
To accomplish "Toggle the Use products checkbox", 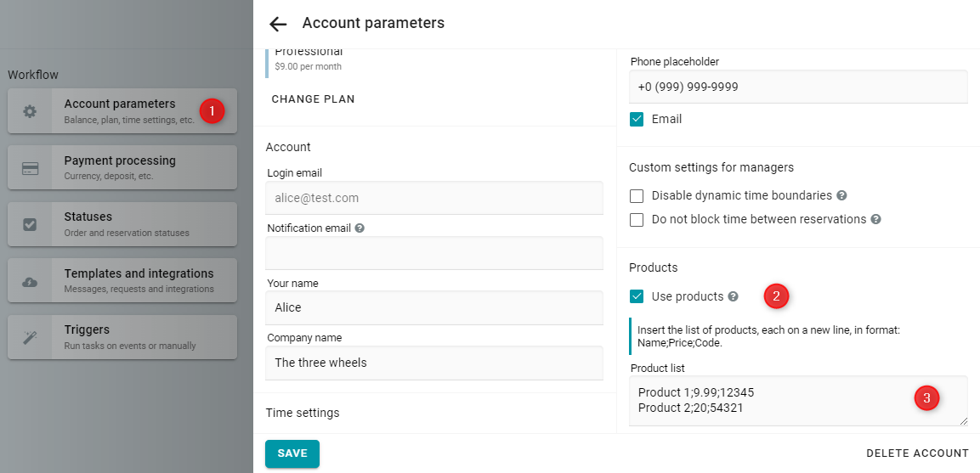I will 637,296.
